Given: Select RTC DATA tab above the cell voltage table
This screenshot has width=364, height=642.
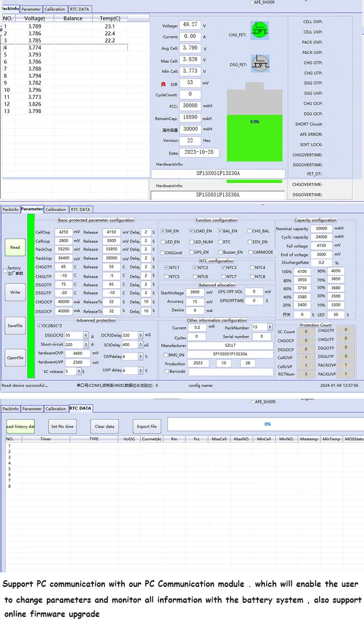Looking at the screenshot, I should 80,9.
